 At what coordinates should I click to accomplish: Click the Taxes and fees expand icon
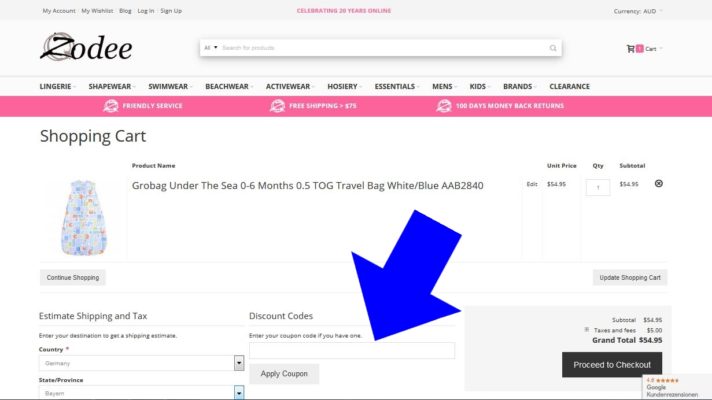tap(587, 330)
